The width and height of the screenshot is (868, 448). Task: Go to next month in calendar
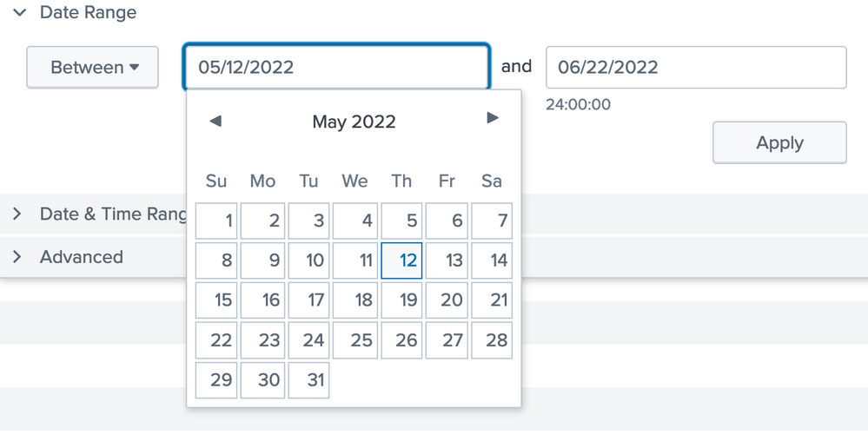[x=493, y=118]
